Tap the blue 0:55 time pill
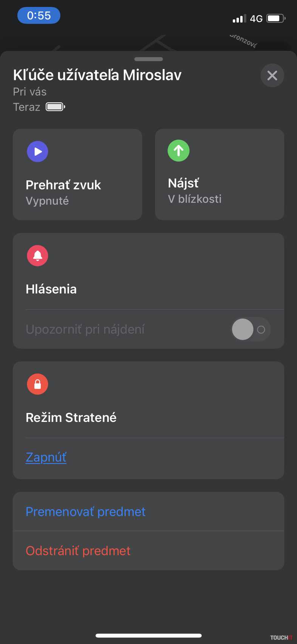Viewport: 297px width, 644px height. click(x=39, y=15)
